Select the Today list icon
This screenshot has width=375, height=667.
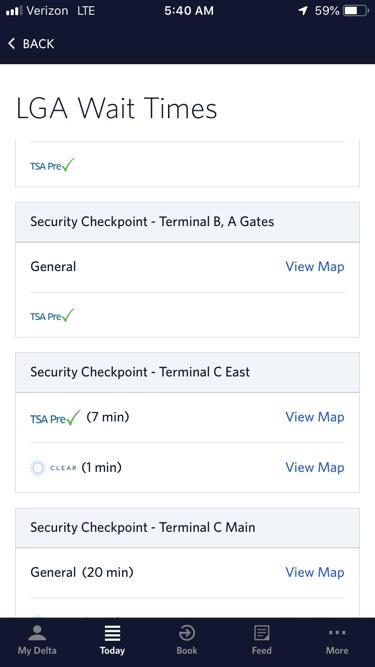coord(112,633)
